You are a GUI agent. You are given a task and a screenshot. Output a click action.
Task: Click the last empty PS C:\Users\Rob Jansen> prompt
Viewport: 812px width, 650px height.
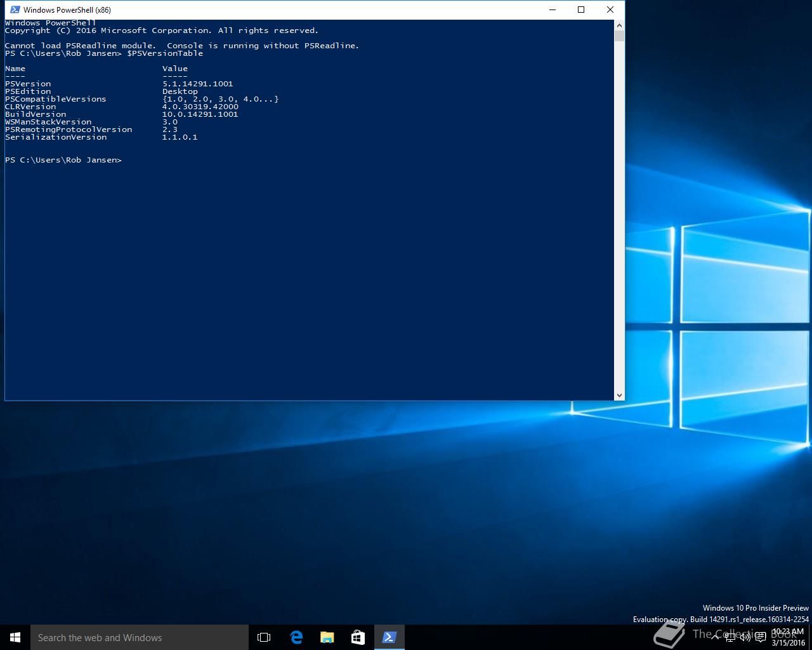click(63, 160)
